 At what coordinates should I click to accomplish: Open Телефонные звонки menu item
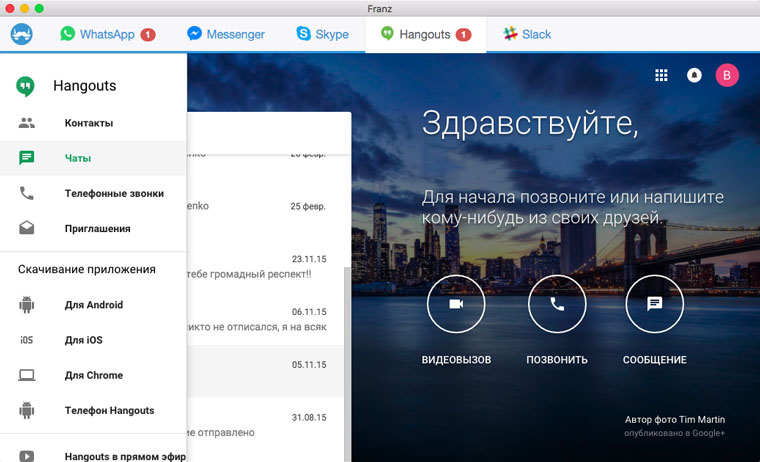click(x=113, y=193)
